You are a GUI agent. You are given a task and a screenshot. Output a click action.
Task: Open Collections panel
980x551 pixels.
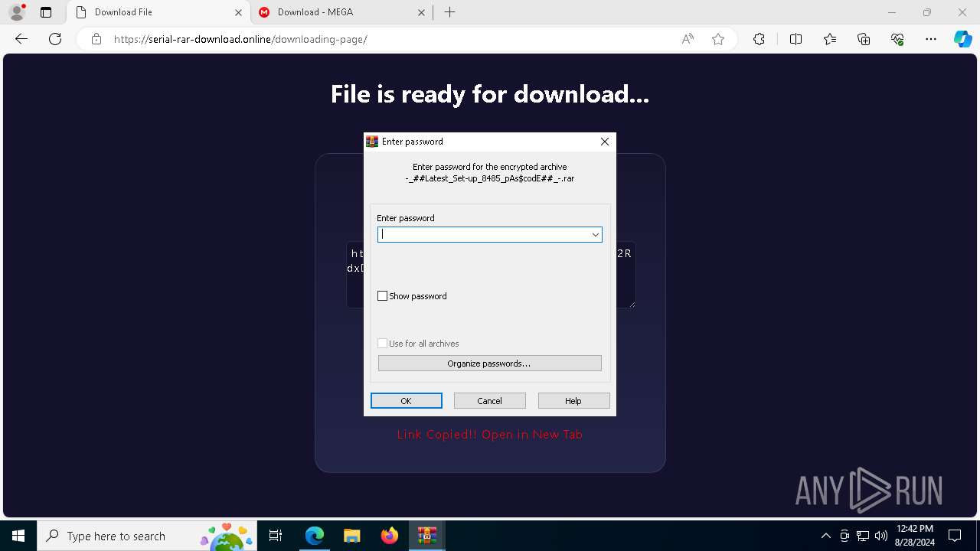tap(864, 39)
